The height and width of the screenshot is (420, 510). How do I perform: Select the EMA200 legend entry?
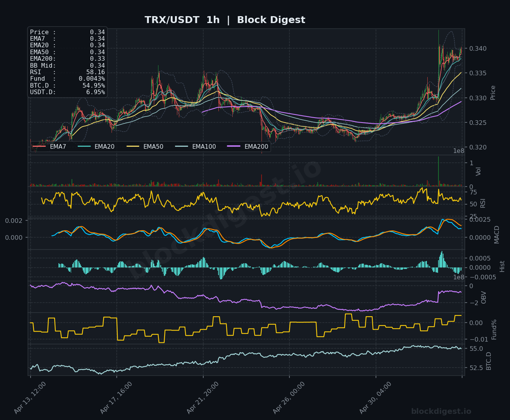248,146
